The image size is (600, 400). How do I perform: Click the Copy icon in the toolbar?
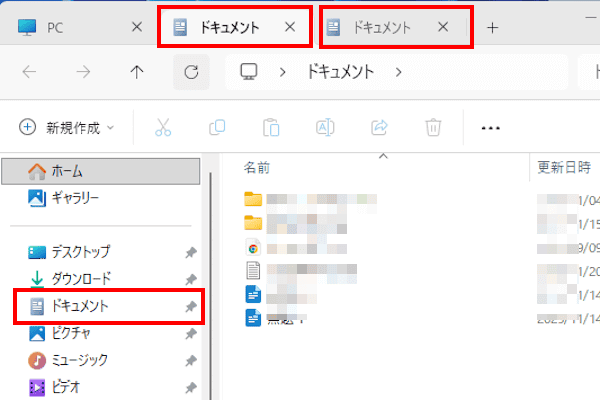point(217,127)
